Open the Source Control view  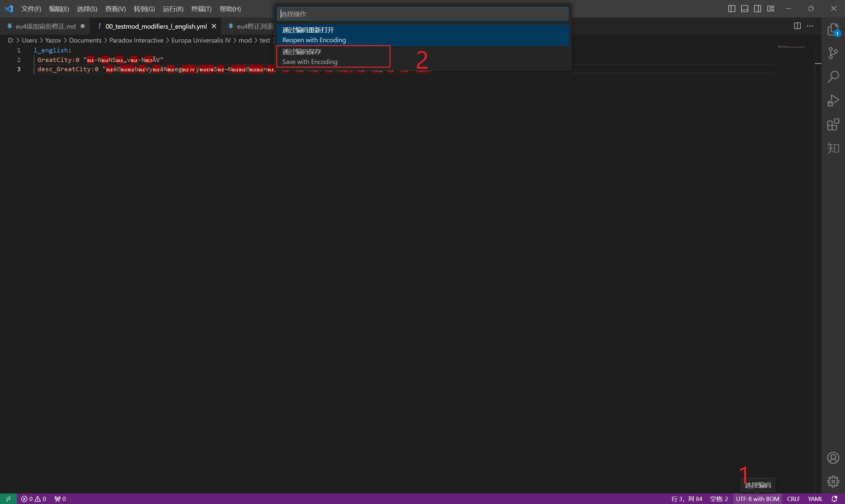(833, 53)
